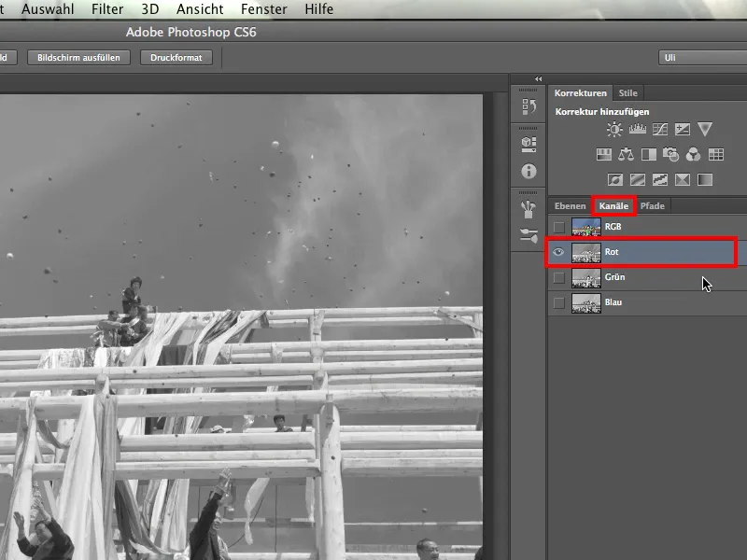Switch to the Kanäle tab
747x560 pixels.
coord(613,205)
